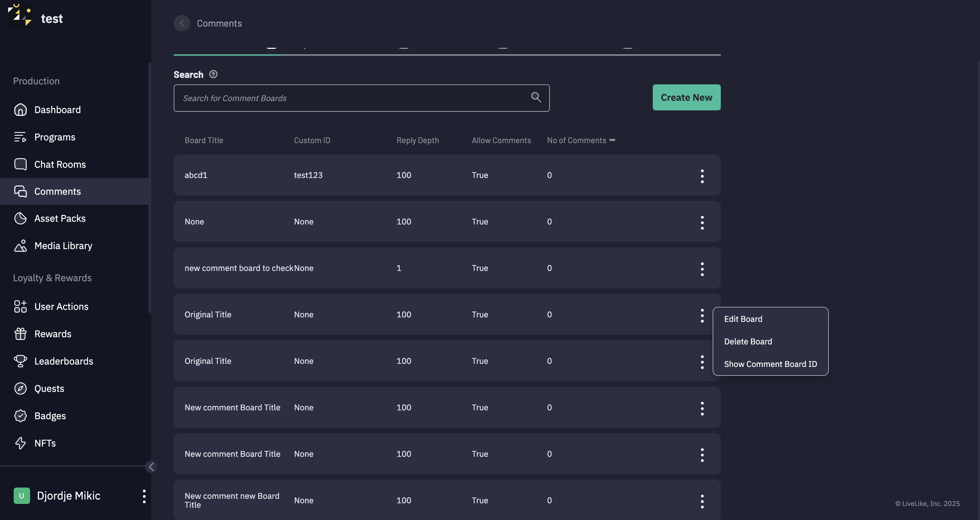Click the Dashboard home icon
Screen dimensions: 980x520
click(20, 110)
